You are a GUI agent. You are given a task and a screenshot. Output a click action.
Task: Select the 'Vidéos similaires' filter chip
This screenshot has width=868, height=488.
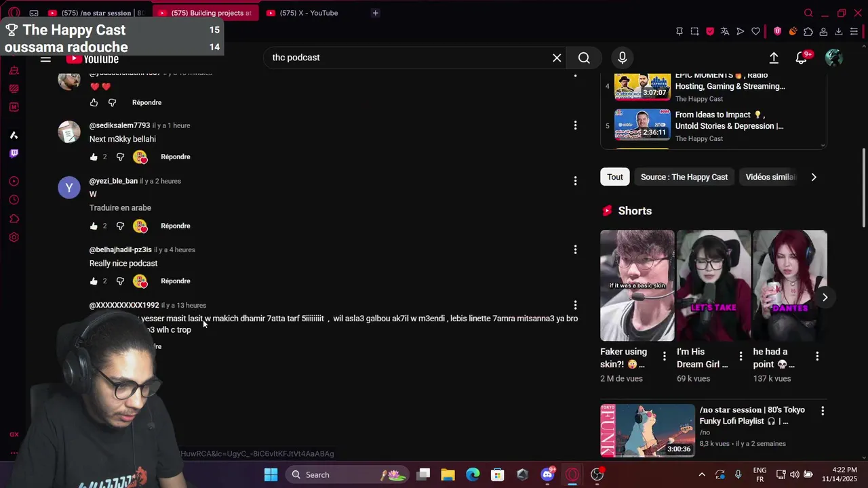tap(770, 177)
